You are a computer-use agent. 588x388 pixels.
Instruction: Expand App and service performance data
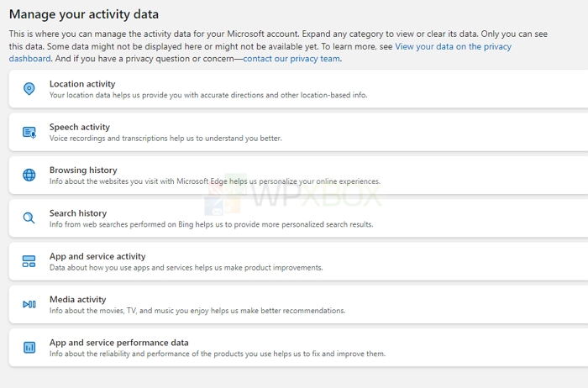(x=298, y=348)
